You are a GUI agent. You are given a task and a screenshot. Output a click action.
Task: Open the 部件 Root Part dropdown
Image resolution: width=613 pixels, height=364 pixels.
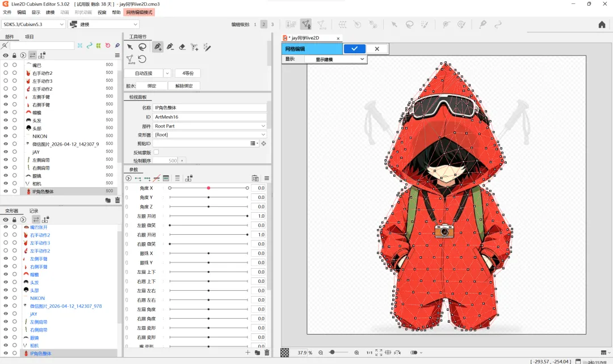coord(209,126)
